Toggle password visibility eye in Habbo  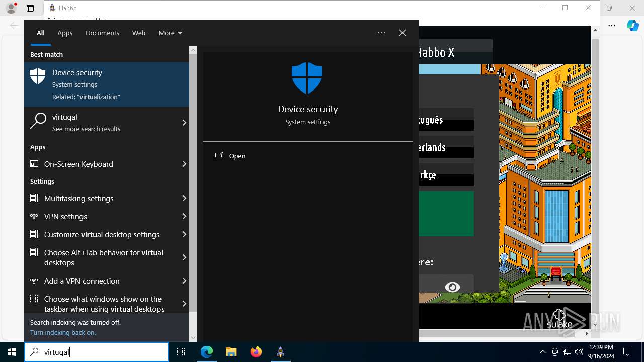pos(452,287)
